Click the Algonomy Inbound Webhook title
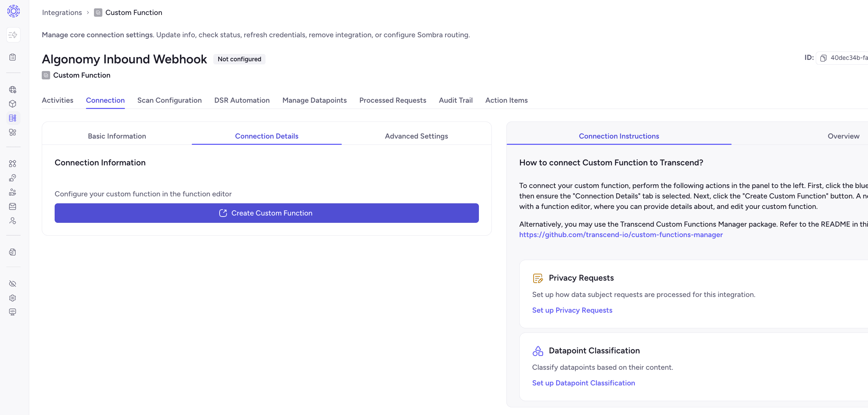The height and width of the screenshot is (415, 868). [x=124, y=59]
